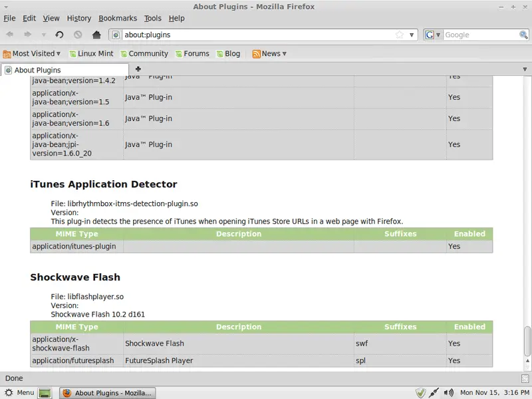Choose search engine from Google dropdown
The height and width of the screenshot is (399, 532).
pos(433,35)
